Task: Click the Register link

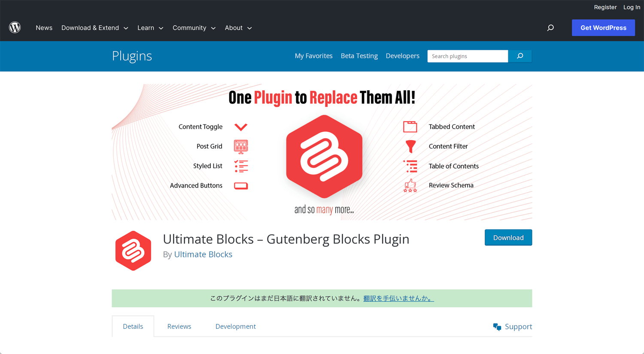Action: 605,7
